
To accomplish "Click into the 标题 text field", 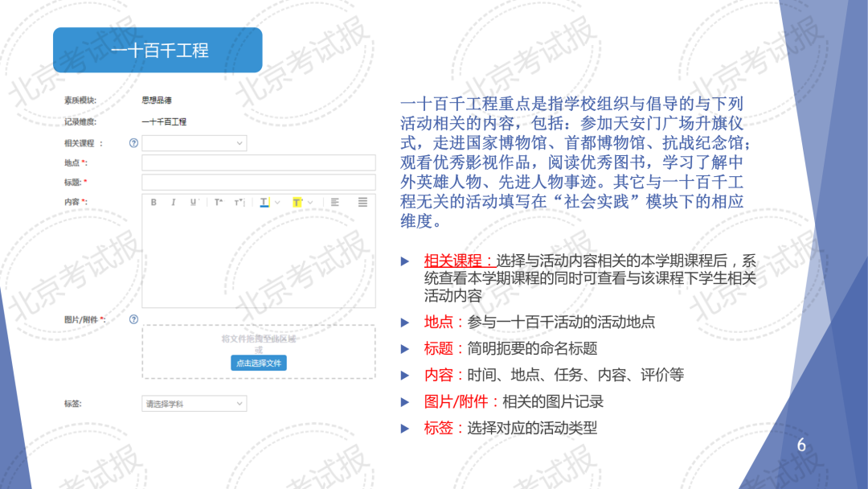I will point(258,183).
